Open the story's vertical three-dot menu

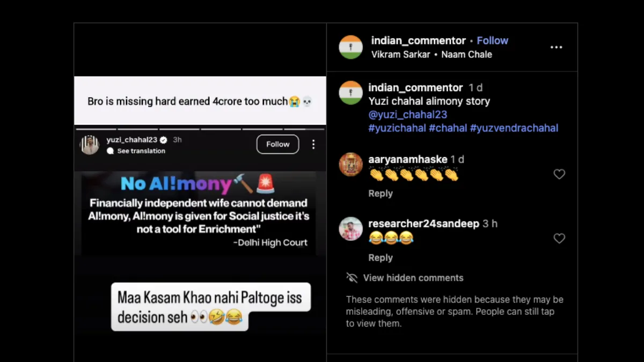click(313, 144)
